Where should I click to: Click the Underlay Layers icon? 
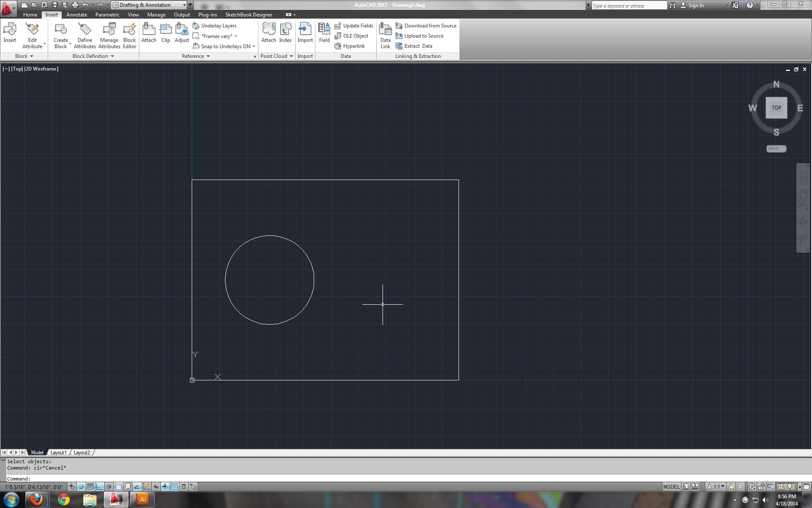[196, 26]
